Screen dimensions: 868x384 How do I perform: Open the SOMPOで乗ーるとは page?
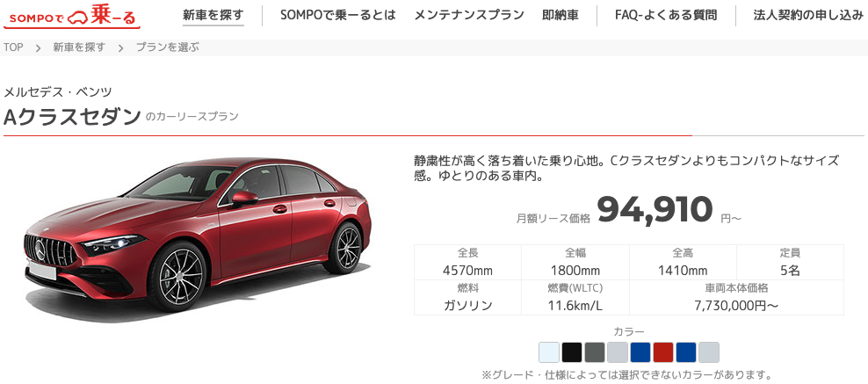tap(338, 15)
